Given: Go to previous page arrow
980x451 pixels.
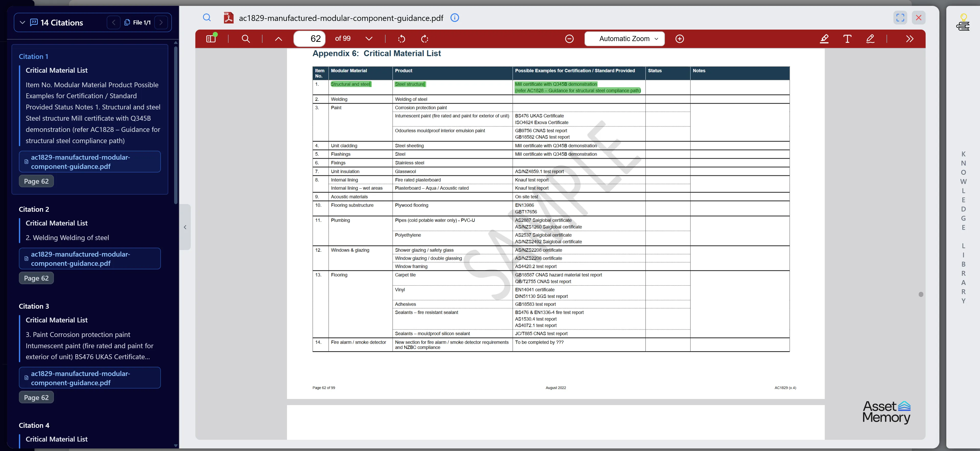Looking at the screenshot, I should pos(279,39).
